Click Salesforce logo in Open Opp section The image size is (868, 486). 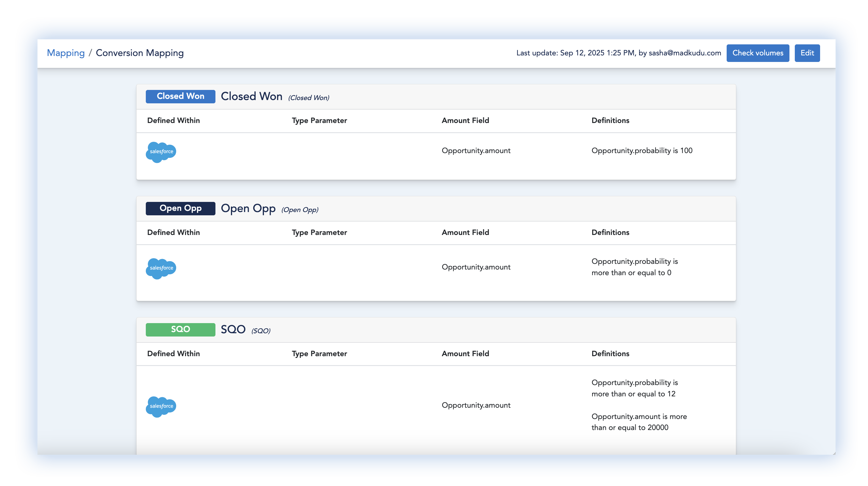click(161, 268)
